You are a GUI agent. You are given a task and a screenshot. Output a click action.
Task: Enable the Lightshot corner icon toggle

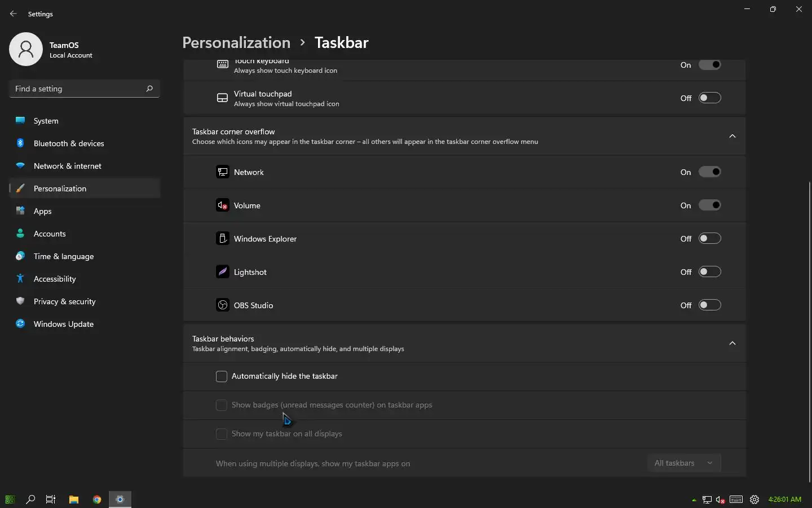[709, 272]
